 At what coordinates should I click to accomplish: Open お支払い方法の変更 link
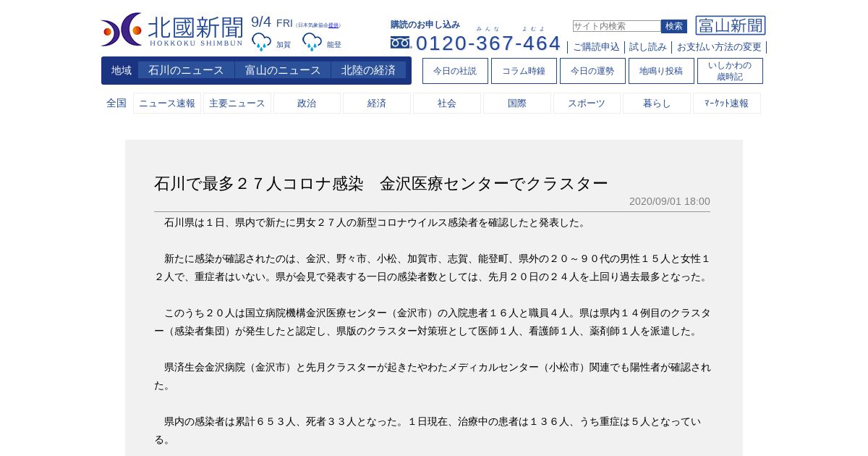click(719, 47)
